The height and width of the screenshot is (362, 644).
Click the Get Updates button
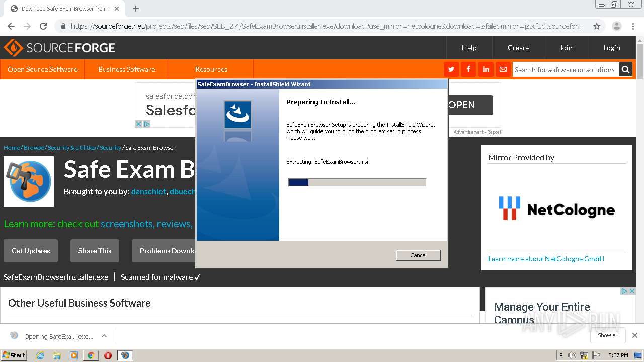(x=31, y=251)
